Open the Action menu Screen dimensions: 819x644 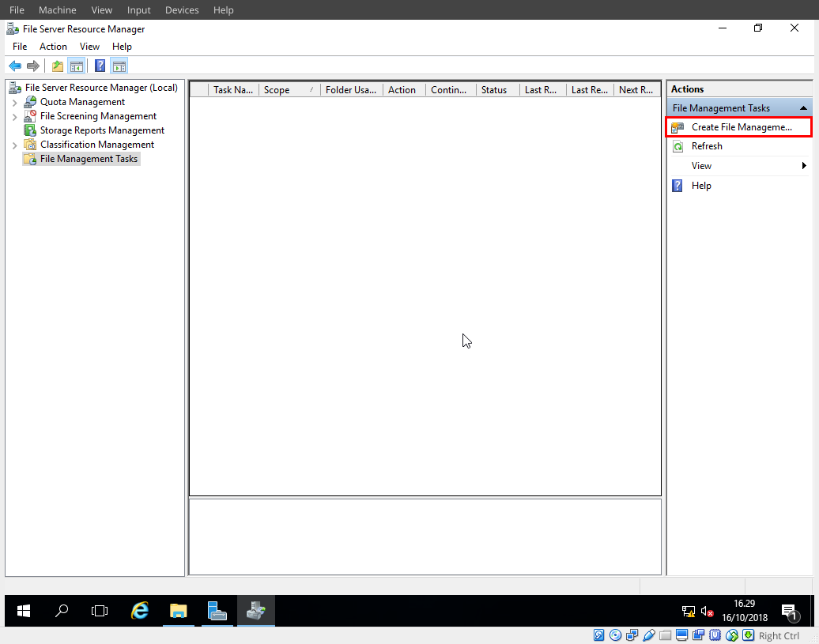(53, 46)
